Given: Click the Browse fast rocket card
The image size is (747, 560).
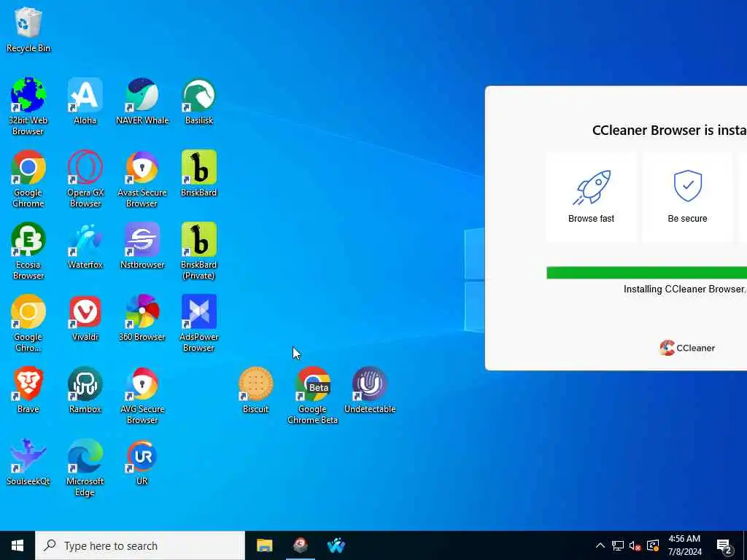Looking at the screenshot, I should [591, 197].
